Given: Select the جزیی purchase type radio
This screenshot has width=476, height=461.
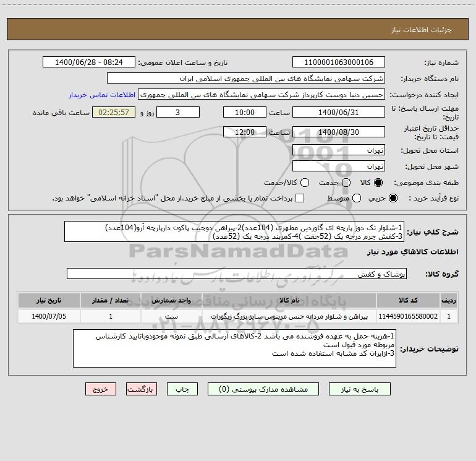Looking at the screenshot, I should pyautogui.click(x=393, y=198).
